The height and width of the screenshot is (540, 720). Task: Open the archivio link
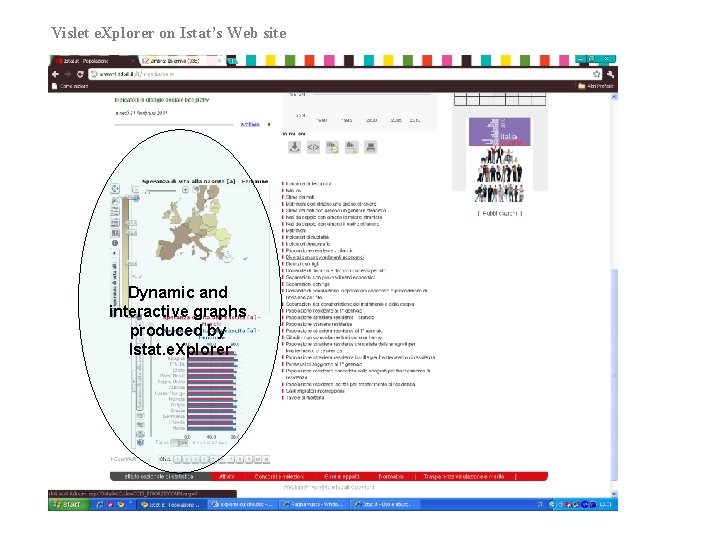click(x=250, y=124)
